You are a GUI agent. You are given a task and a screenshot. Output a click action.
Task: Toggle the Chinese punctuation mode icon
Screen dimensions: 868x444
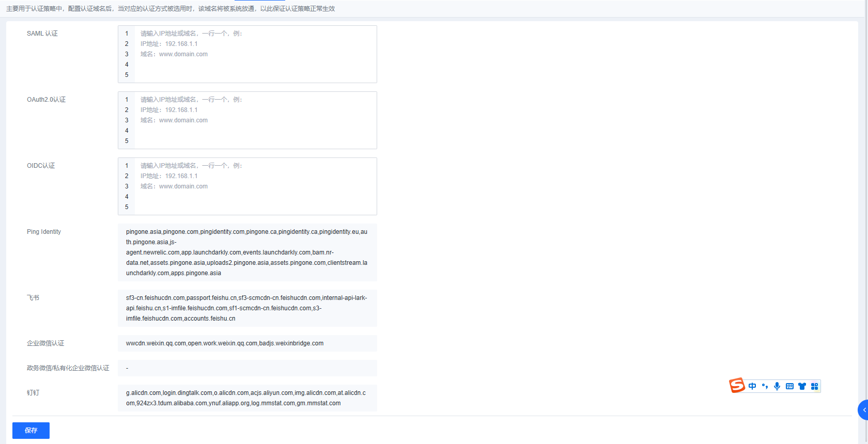pyautogui.click(x=765, y=386)
